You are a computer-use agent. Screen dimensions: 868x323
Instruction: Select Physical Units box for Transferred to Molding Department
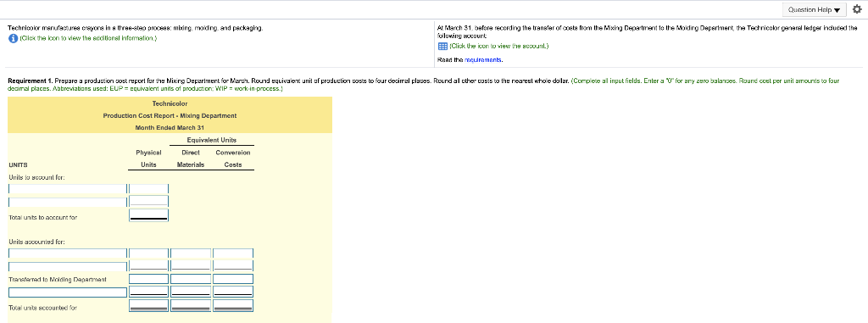148,279
